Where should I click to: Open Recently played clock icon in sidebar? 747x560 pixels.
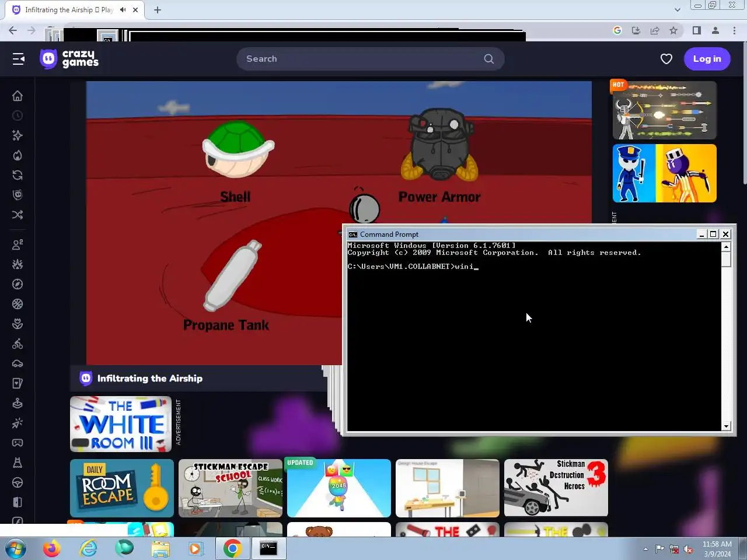tap(18, 116)
